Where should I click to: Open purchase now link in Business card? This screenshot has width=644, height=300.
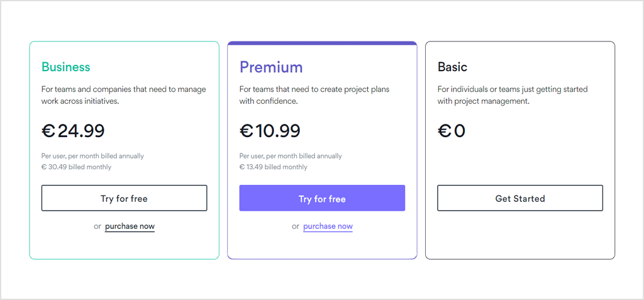130,226
